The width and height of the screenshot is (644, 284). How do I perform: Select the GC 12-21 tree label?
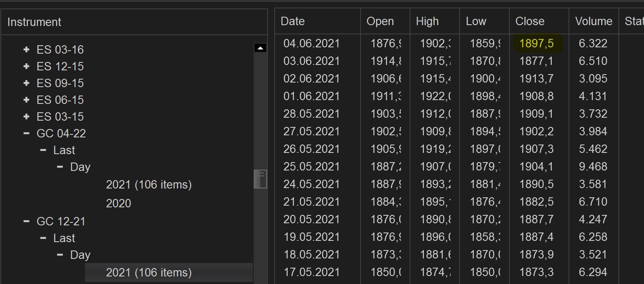[61, 221]
